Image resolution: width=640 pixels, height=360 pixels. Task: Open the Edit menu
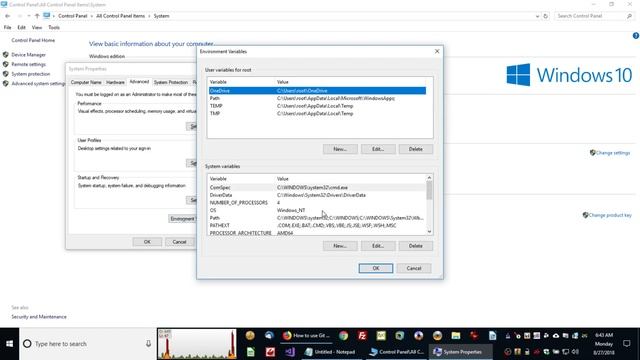click(x=21, y=27)
